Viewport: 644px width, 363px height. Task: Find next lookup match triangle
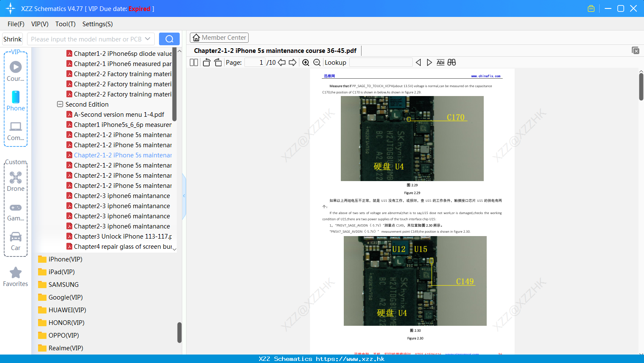pyautogui.click(x=429, y=63)
